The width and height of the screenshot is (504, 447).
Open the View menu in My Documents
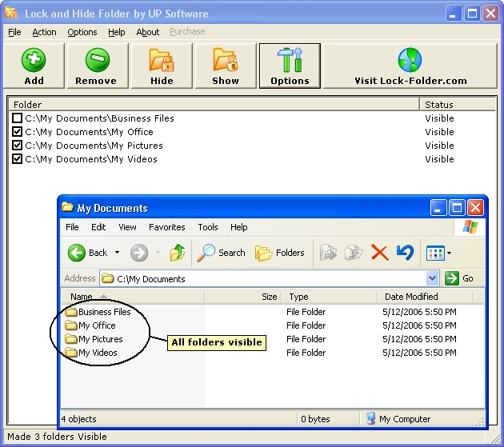[x=127, y=227]
